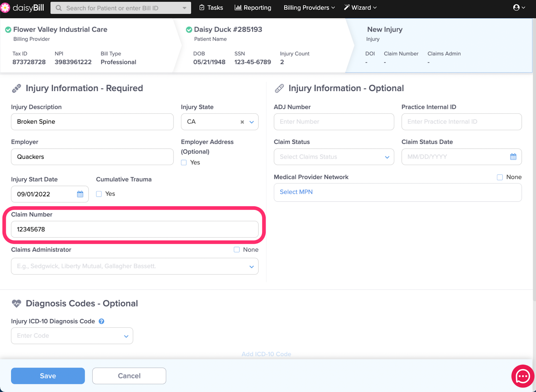Click the bandage icon for Injury Information Optional
Image resolution: width=536 pixels, height=392 pixels.
tap(279, 88)
